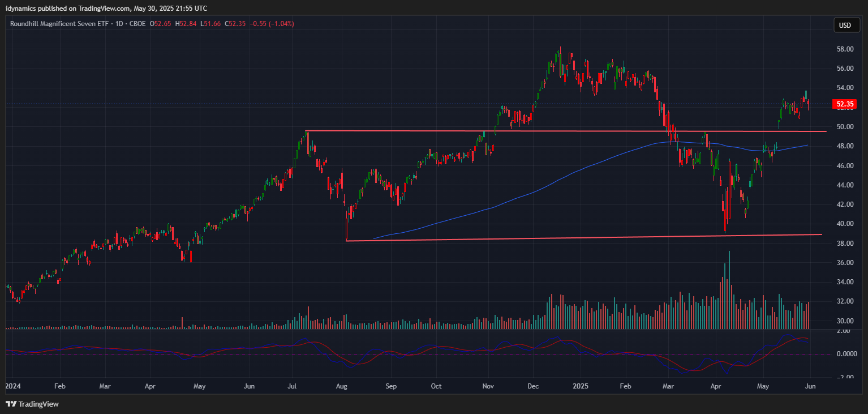Click the −0.55 (−1.04%) change value

pos(272,24)
